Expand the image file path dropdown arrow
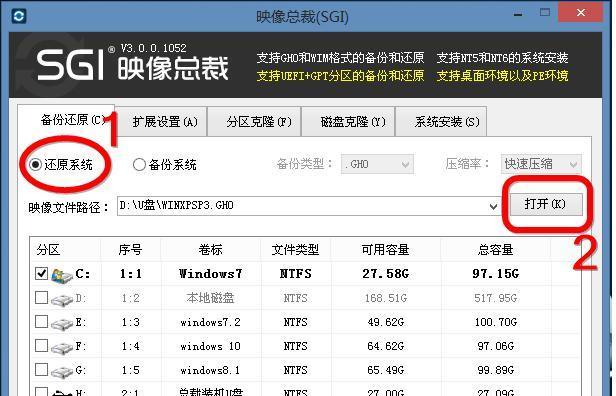This screenshot has height=396, width=616. tap(493, 206)
